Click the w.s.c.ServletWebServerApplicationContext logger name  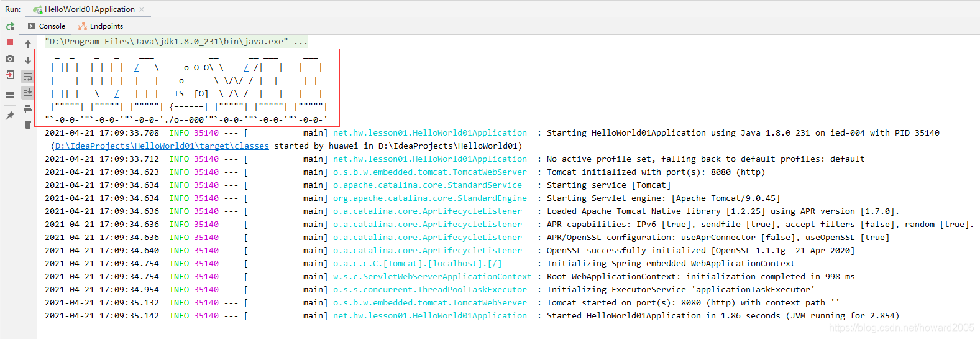[433, 277]
